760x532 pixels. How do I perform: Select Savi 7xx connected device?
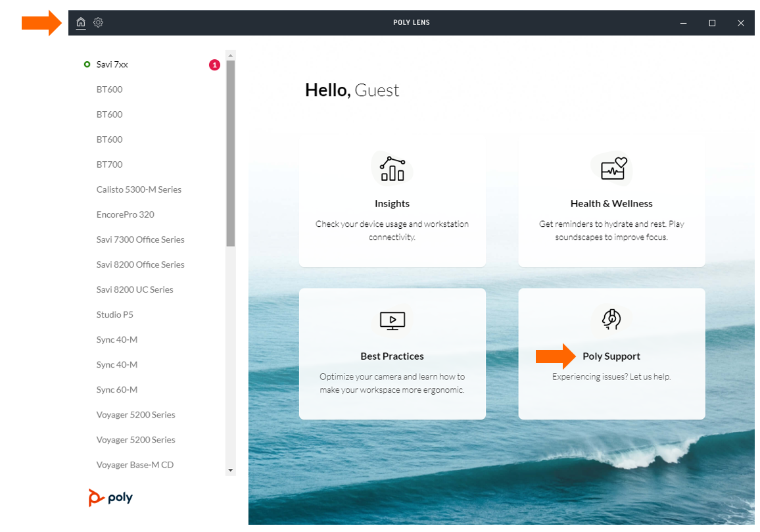[x=112, y=64]
